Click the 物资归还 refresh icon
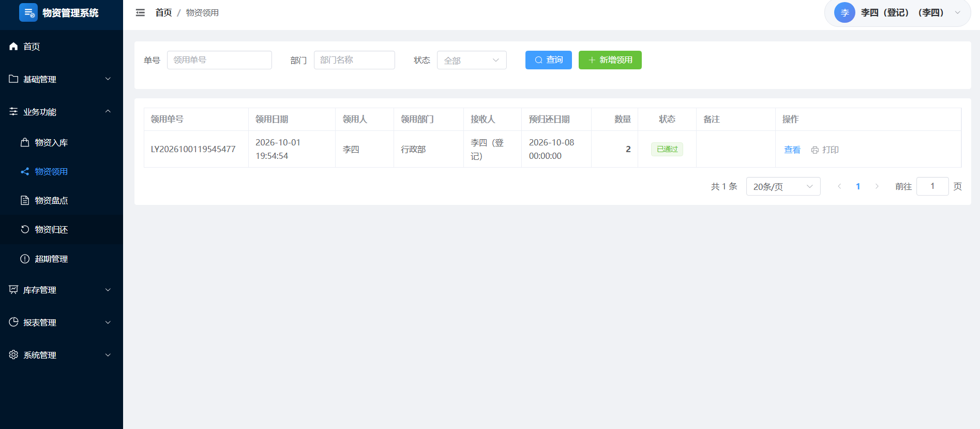 pyautogui.click(x=25, y=229)
